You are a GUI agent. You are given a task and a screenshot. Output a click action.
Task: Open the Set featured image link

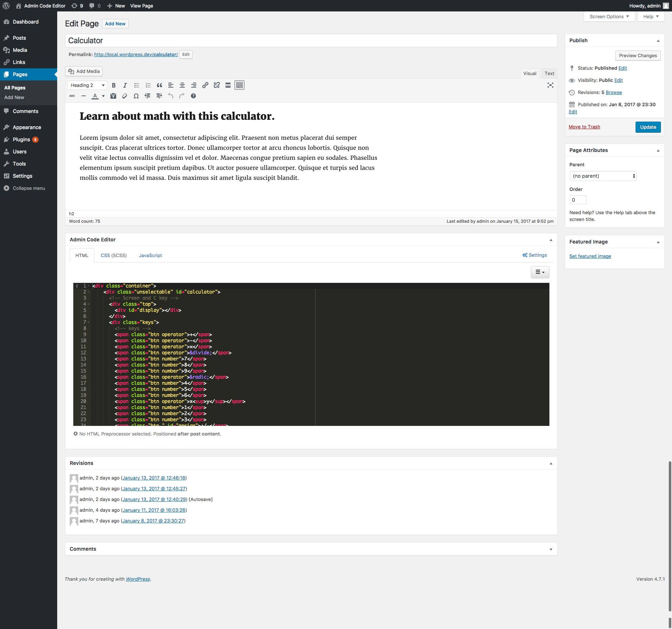pos(590,256)
